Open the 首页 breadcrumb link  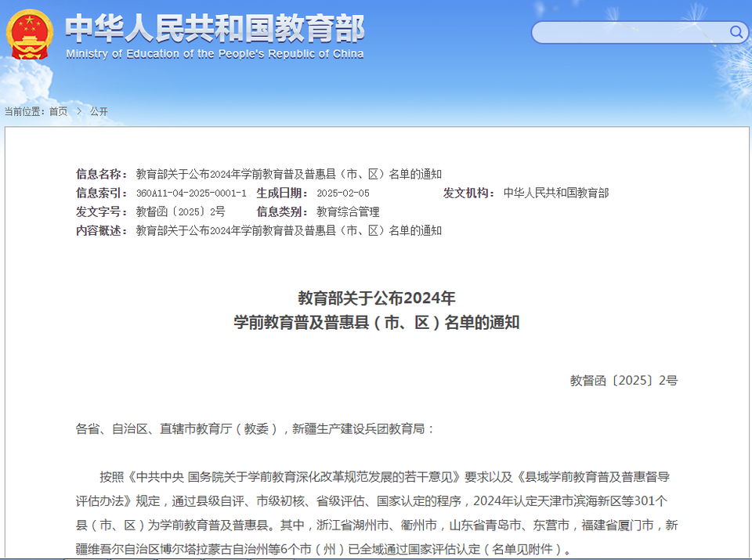tap(59, 112)
